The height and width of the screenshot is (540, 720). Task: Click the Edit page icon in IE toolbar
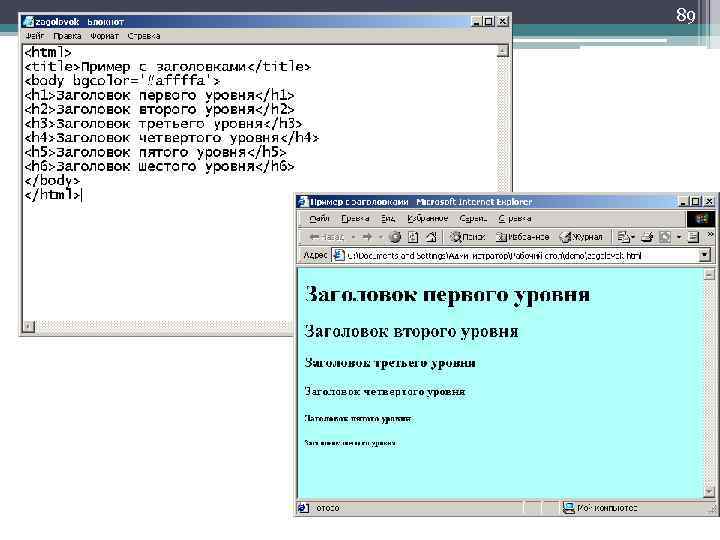(x=665, y=237)
